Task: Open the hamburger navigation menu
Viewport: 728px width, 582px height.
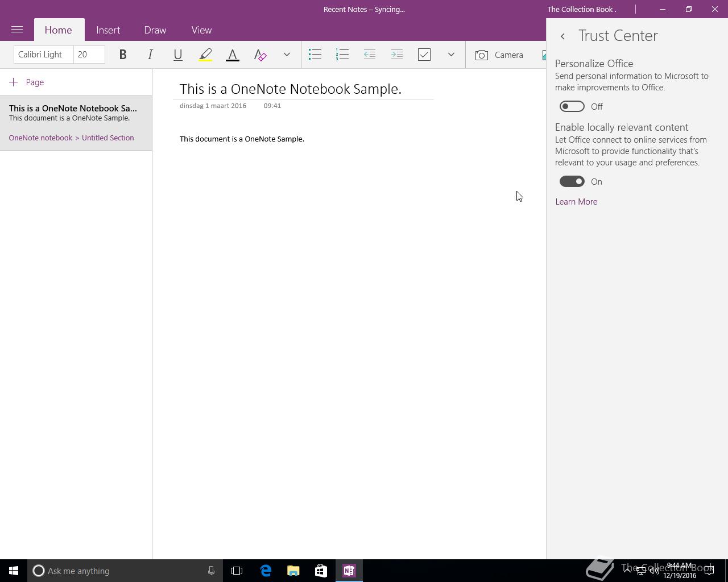Action: point(17,30)
